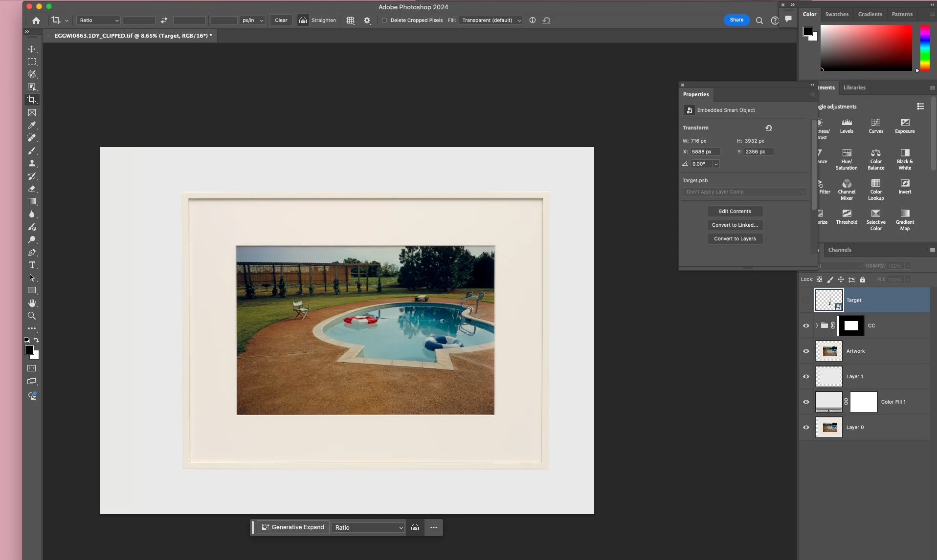Add a Color Balance adjustment
Image resolution: width=937 pixels, height=560 pixels.
point(876,159)
